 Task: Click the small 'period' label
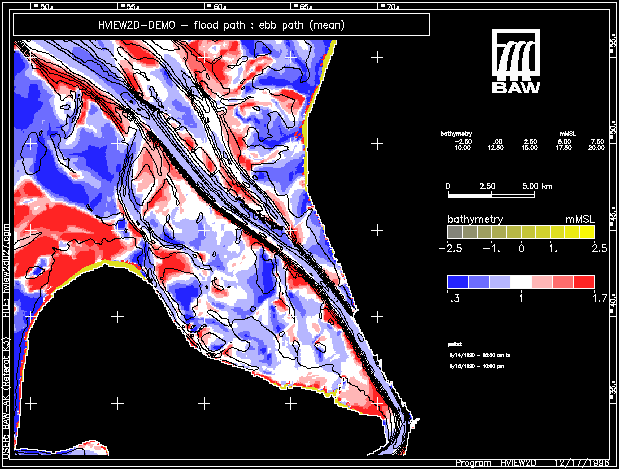coord(455,345)
